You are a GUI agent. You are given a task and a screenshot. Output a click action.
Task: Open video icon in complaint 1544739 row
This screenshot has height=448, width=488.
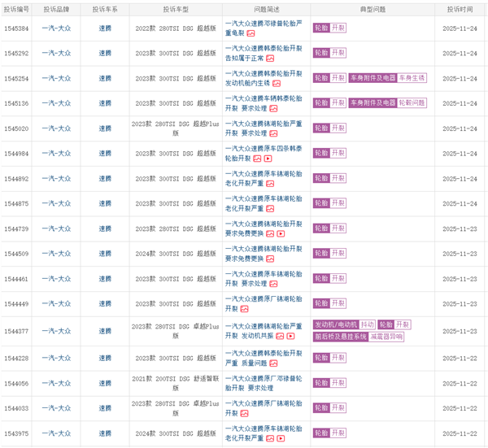click(281, 234)
